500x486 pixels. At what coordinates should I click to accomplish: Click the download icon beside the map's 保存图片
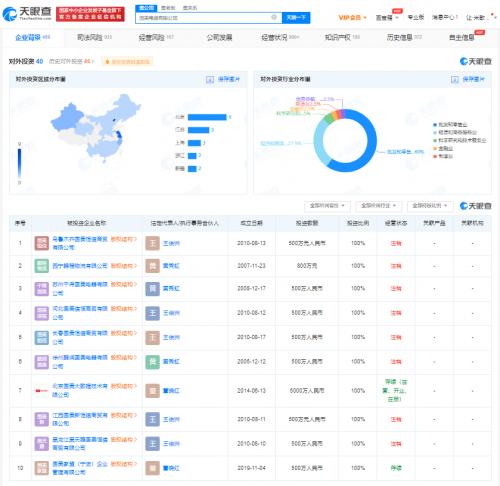(x=210, y=79)
